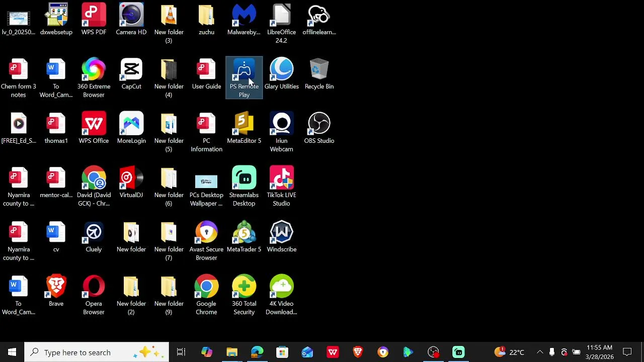Select the Google Chrome desktop shortcut

point(206,295)
